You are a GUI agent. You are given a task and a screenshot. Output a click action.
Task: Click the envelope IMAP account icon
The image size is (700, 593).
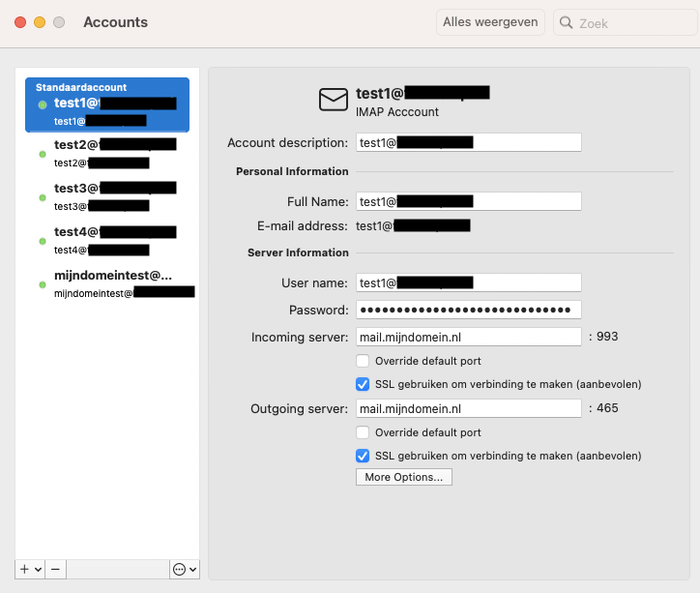[x=333, y=100]
